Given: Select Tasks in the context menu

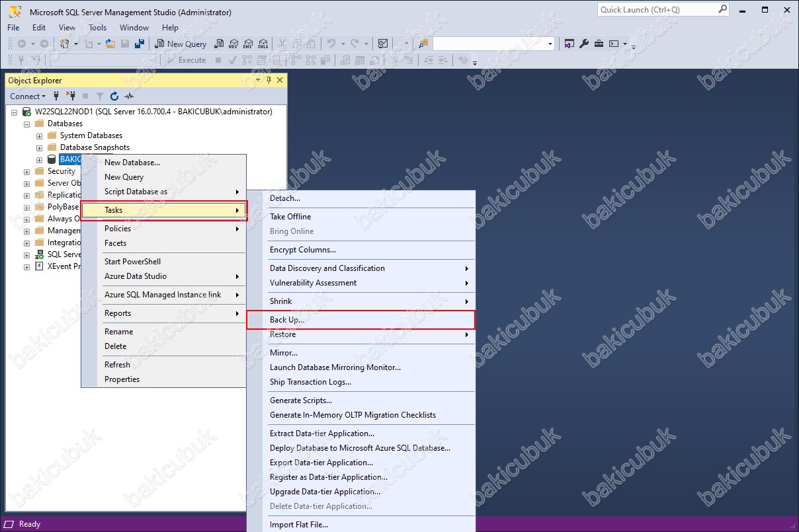Looking at the screenshot, I should (x=163, y=210).
